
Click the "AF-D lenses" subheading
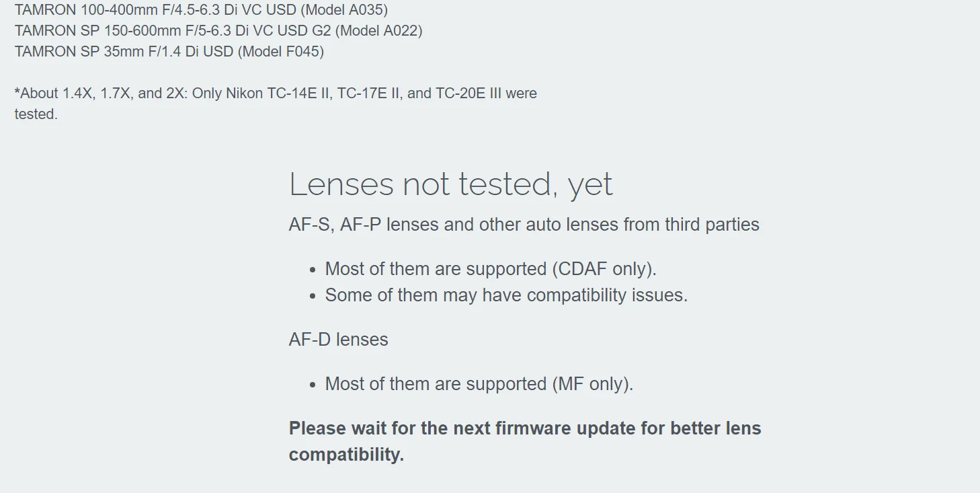coord(338,340)
